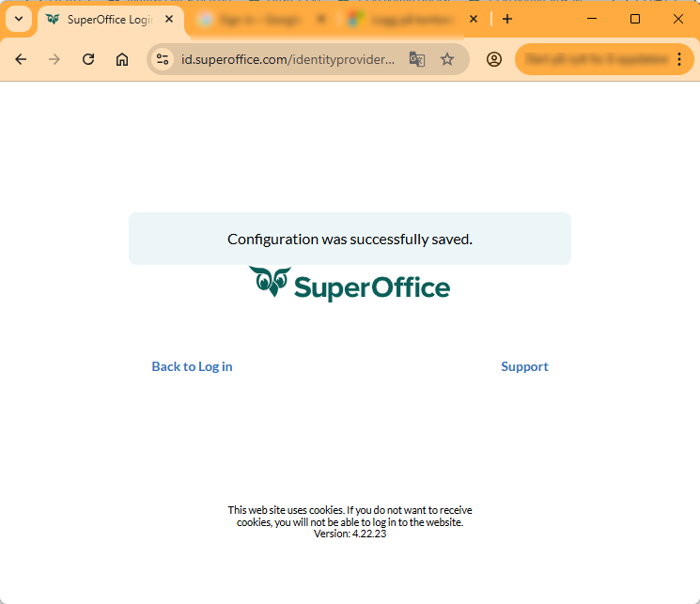Image resolution: width=700 pixels, height=604 pixels.
Task: Open the browser profile icon
Action: pos(493,59)
